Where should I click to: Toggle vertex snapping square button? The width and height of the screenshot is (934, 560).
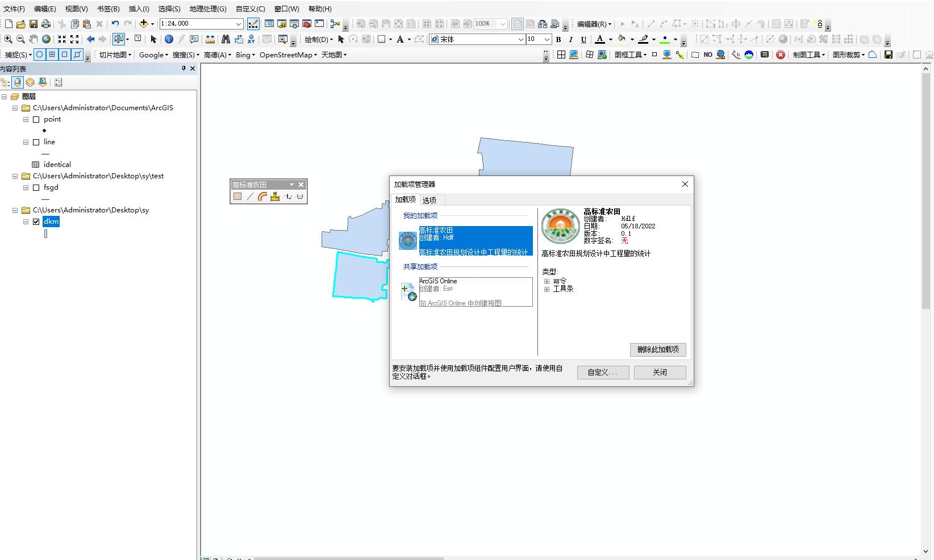pyautogui.click(x=65, y=55)
